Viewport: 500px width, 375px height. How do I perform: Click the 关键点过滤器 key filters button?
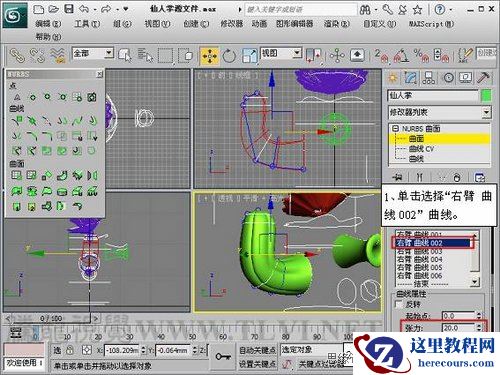coord(321,364)
